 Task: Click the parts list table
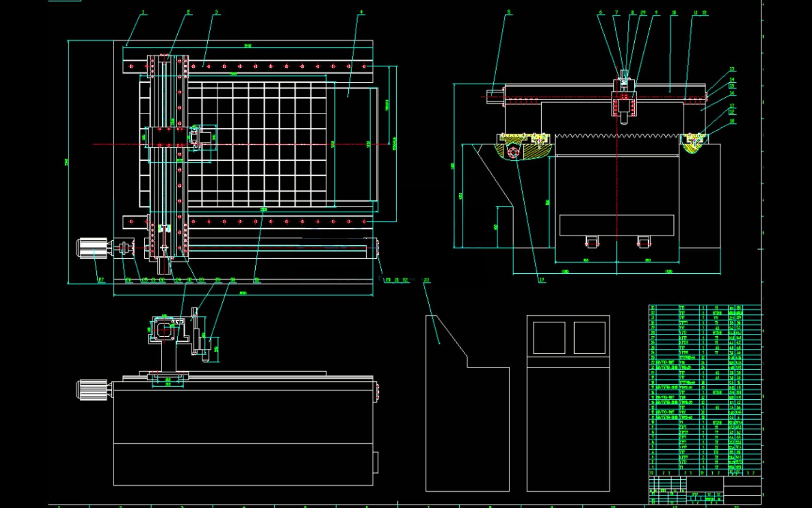tap(705, 390)
